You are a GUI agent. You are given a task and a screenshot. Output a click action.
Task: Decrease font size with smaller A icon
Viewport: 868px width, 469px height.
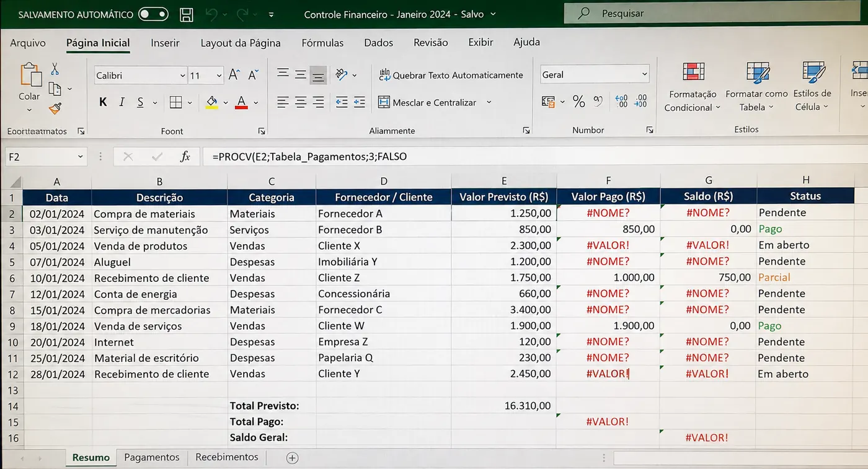[x=253, y=75]
